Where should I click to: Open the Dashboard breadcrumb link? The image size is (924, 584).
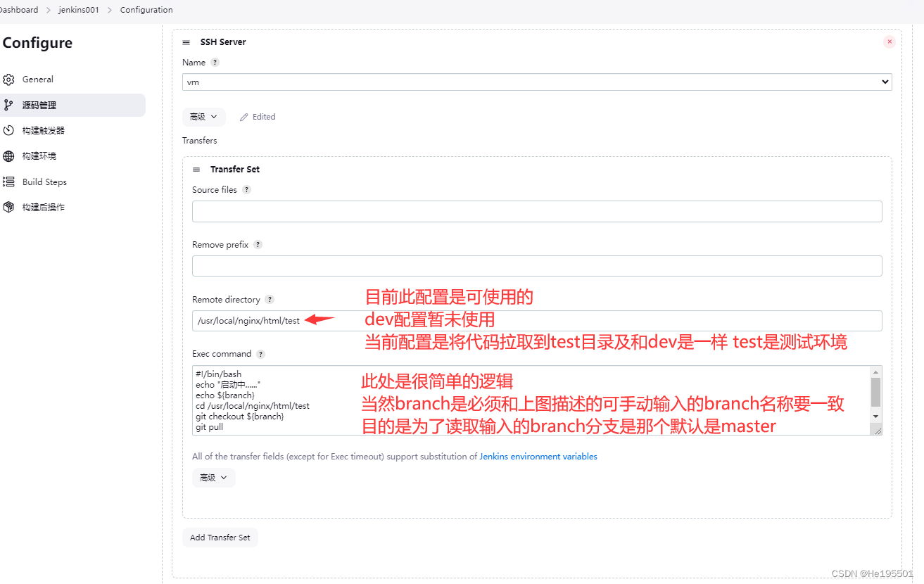pos(19,10)
